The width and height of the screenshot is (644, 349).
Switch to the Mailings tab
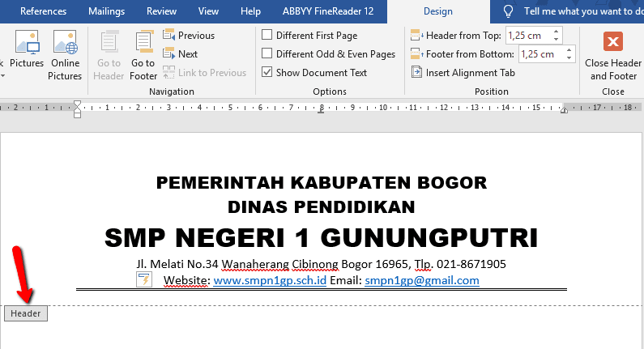(106, 11)
